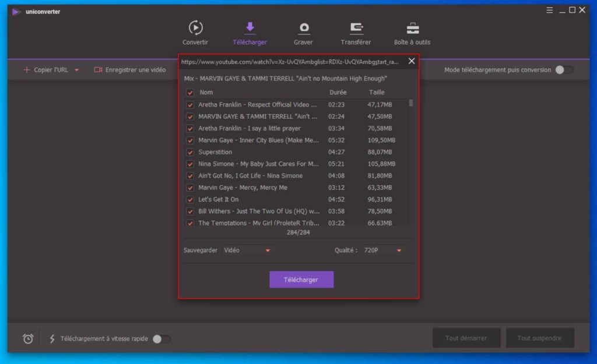Screen dimensions: 597x364
Task: Uncheck Ain't Got No, I Got Life checkbox
Action: click(189, 176)
